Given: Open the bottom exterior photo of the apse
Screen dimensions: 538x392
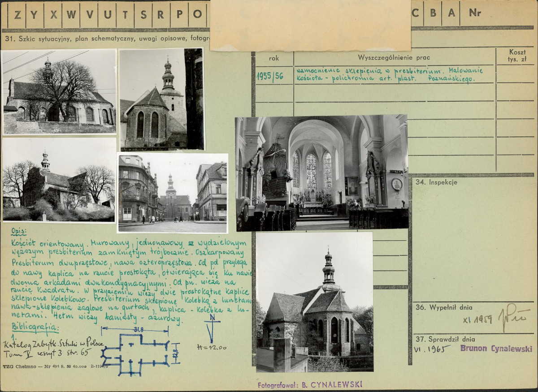Looking at the screenshot, I should pos(314,302).
